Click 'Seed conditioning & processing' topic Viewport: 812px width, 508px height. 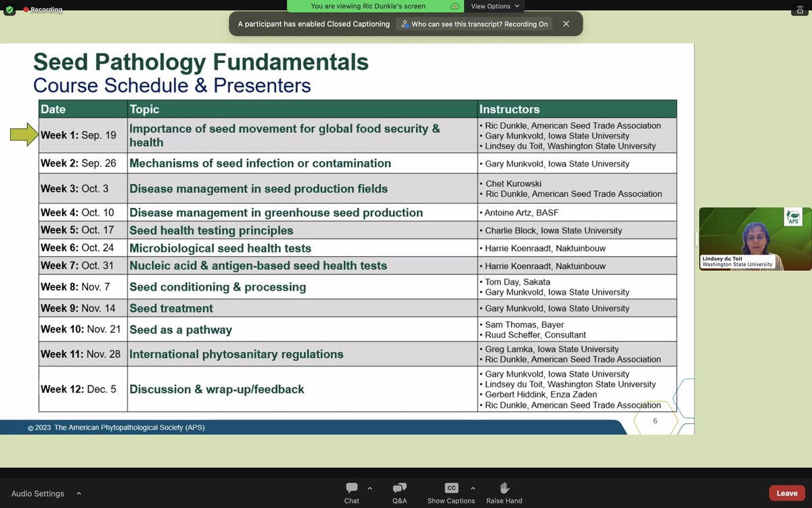click(218, 287)
